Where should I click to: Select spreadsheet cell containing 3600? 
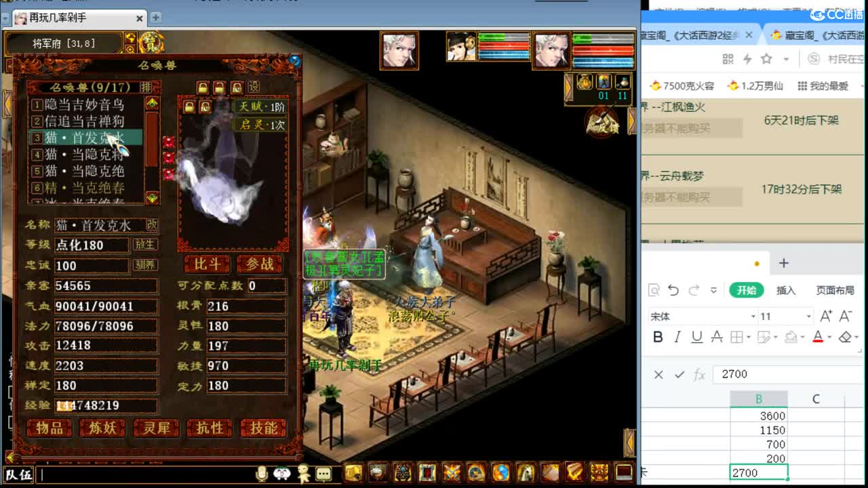[759, 415]
